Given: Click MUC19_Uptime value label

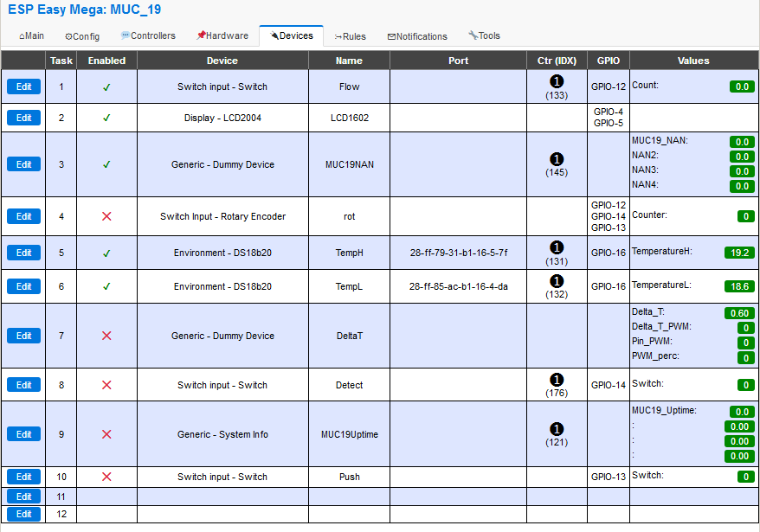Looking at the screenshot, I should (664, 410).
